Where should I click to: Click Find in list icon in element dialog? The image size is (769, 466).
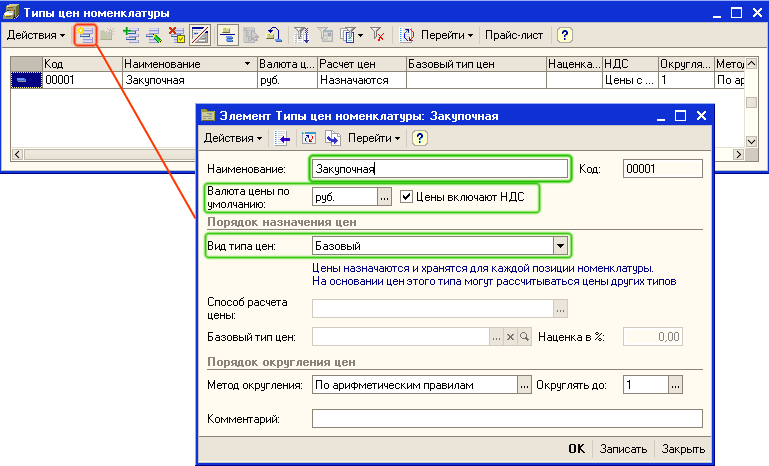click(x=282, y=138)
